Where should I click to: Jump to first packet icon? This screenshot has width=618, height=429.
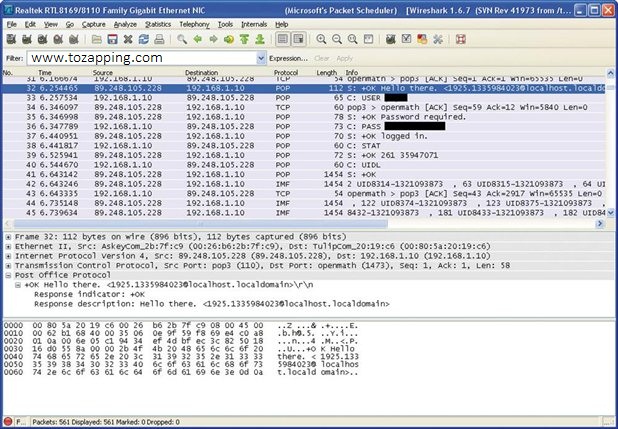[x=244, y=39]
